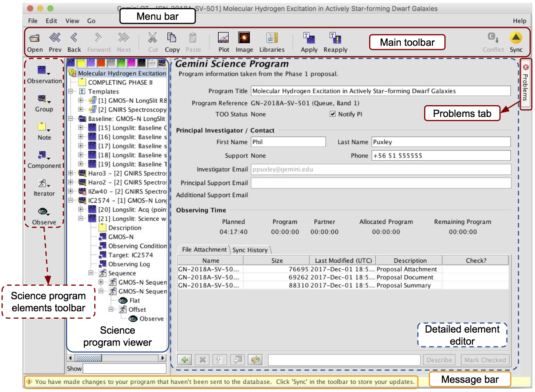Select the Target: IC2574 tree item
The width and height of the screenshot is (535, 392).
pos(130,255)
